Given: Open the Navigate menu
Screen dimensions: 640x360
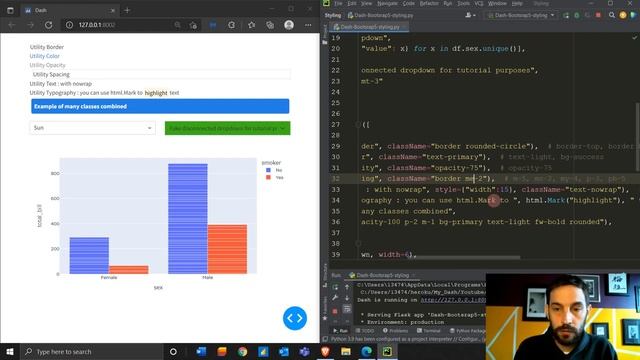Looking at the screenshot, I should [387, 3].
